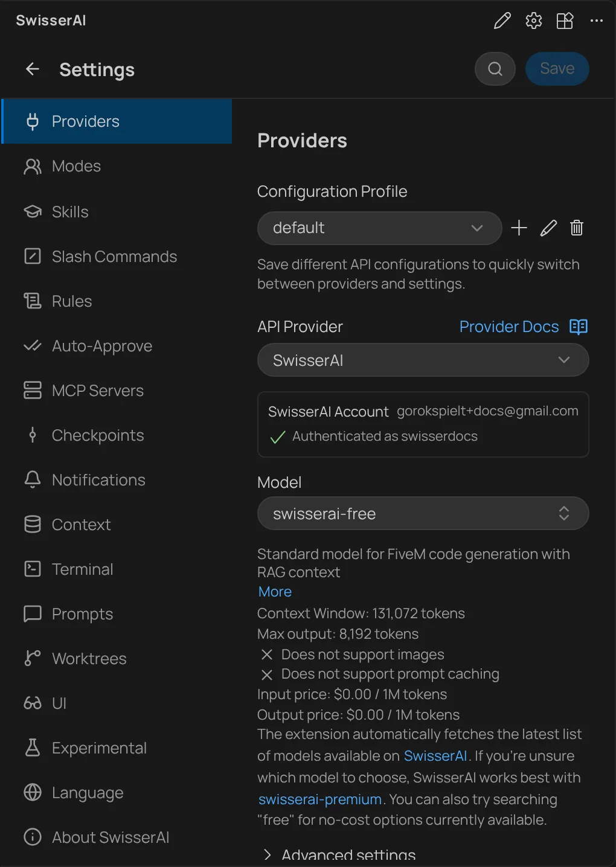
Task: Open the Prompts settings tab
Action: coord(117,614)
